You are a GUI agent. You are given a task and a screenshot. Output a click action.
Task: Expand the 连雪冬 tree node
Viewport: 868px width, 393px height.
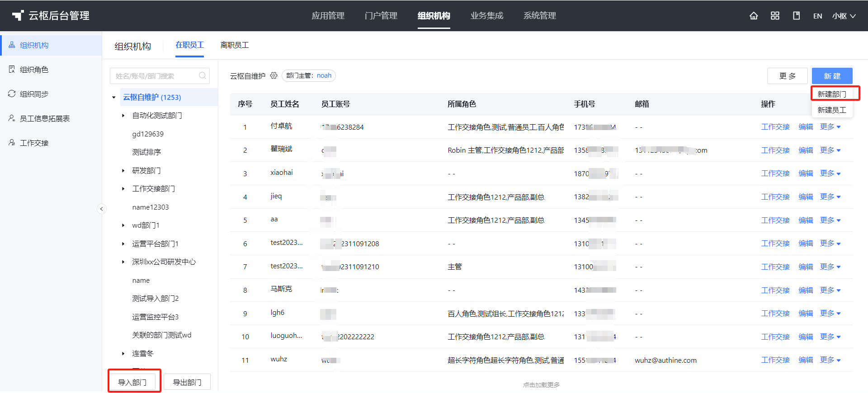pos(123,353)
